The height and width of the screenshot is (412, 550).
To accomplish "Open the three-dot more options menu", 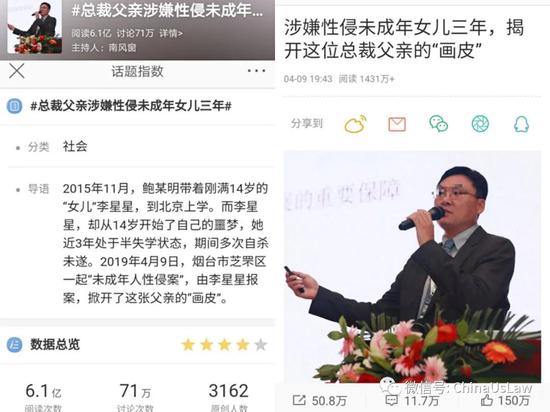I will (256, 71).
